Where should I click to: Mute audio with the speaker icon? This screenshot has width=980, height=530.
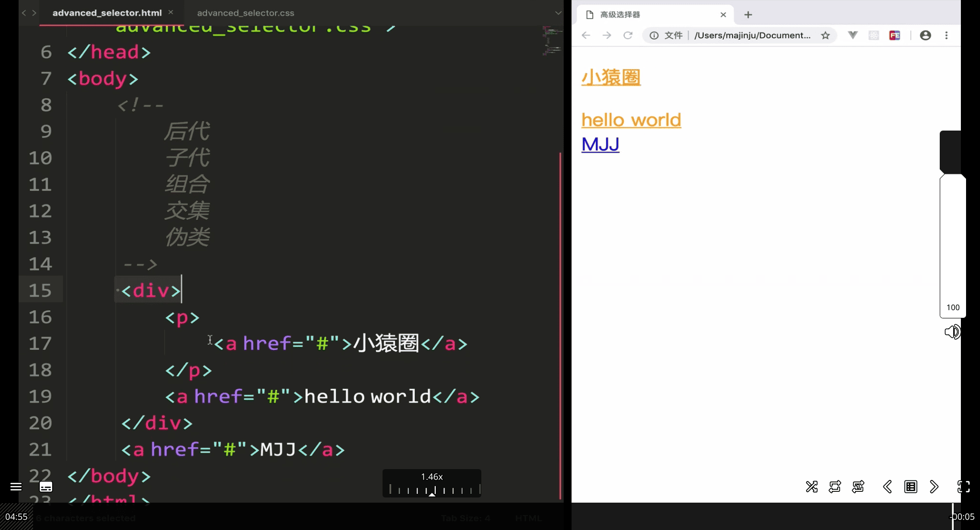click(x=952, y=332)
